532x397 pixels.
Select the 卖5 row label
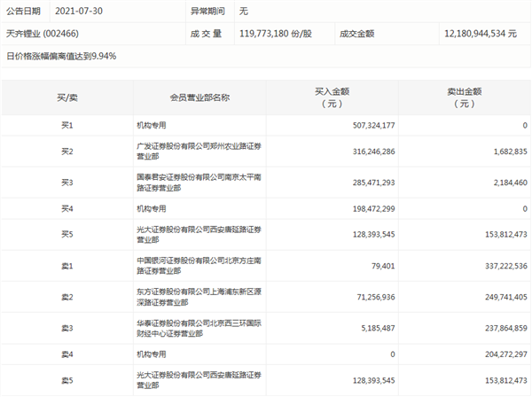click(x=67, y=381)
